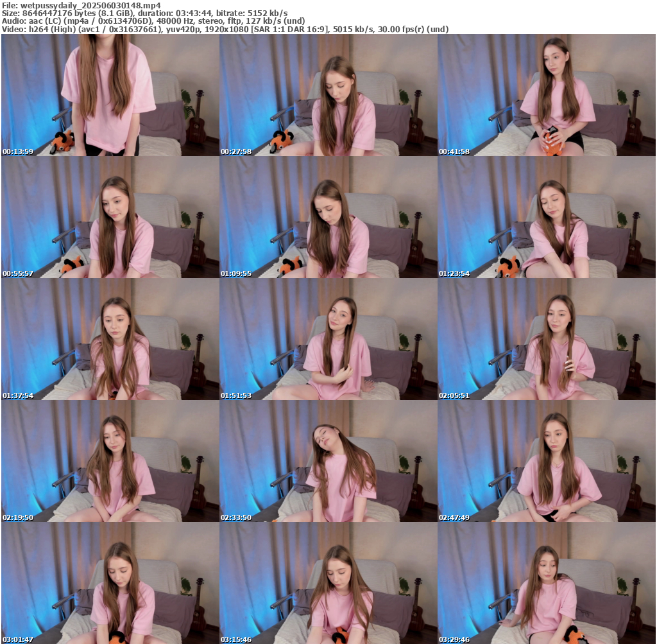Viewport: 657px width, 644px height.
Task: Click the 00:13:59 timestamp label
Action: [x=18, y=152]
